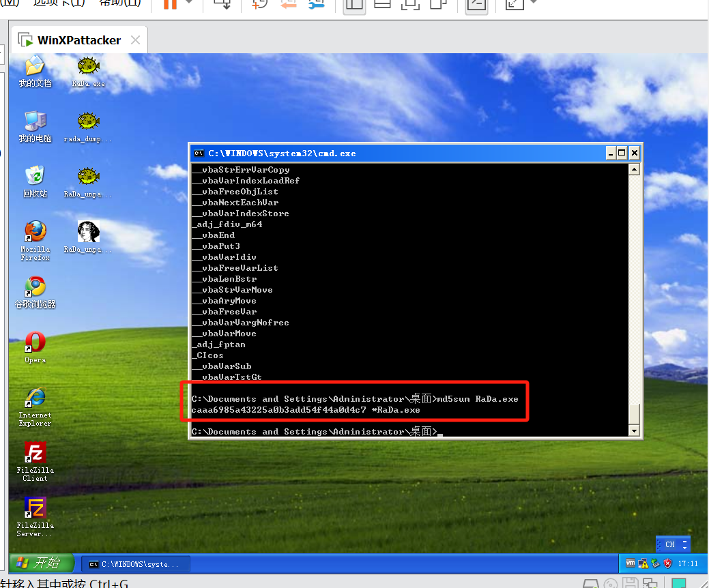Screen dimensions: 709x588
Task: Switch input language via CH indicator
Action: pos(669,544)
